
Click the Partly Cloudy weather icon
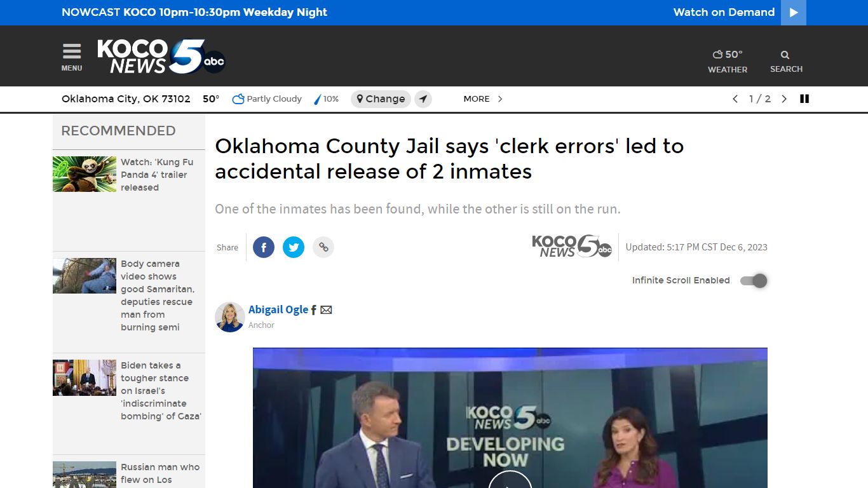[x=238, y=99]
